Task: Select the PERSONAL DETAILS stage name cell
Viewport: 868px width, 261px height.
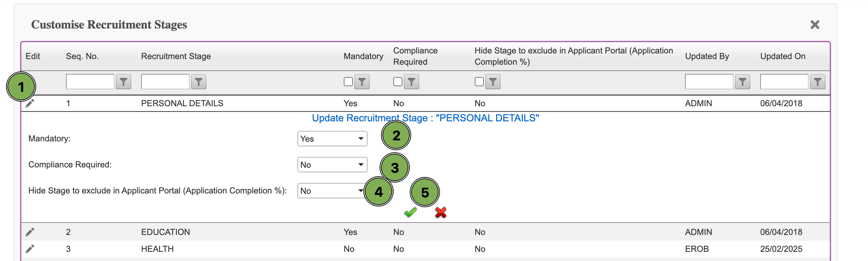Action: coord(182,103)
